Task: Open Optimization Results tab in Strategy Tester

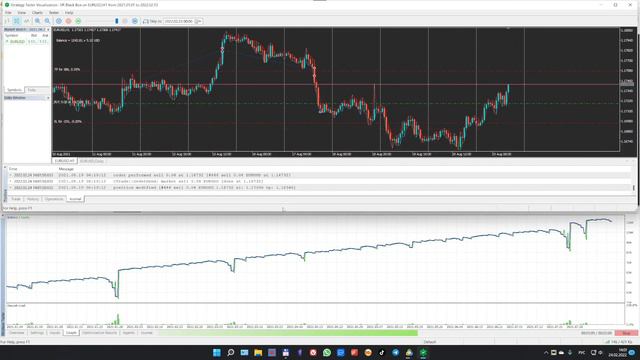Action: click(x=99, y=333)
